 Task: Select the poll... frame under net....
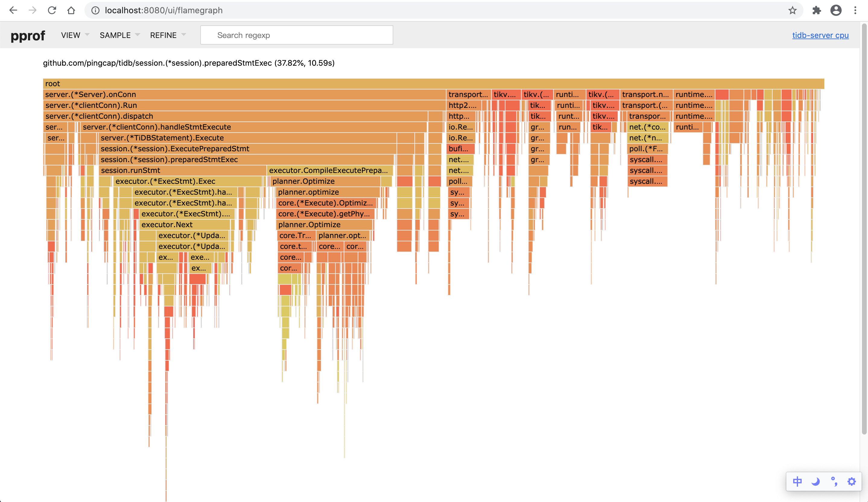pyautogui.click(x=460, y=181)
